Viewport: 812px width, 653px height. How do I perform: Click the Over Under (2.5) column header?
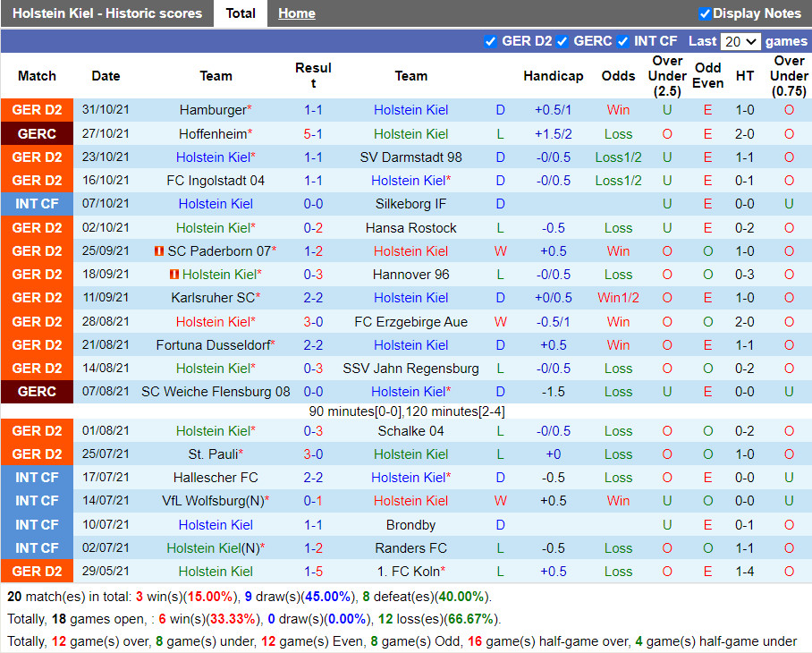pos(667,76)
